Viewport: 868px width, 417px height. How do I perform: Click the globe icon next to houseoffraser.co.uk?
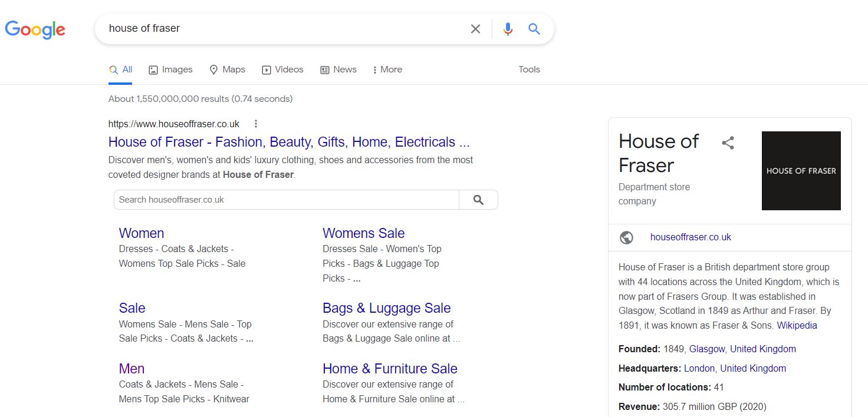click(x=626, y=237)
